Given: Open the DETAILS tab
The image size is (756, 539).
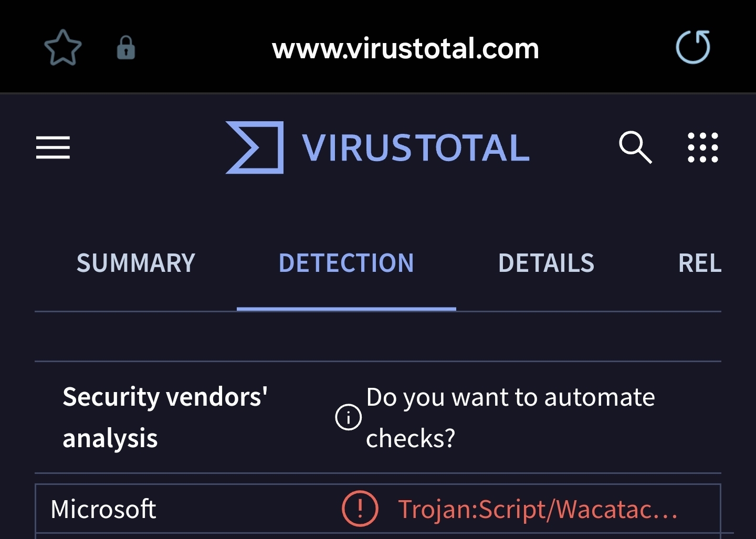Looking at the screenshot, I should (x=546, y=263).
